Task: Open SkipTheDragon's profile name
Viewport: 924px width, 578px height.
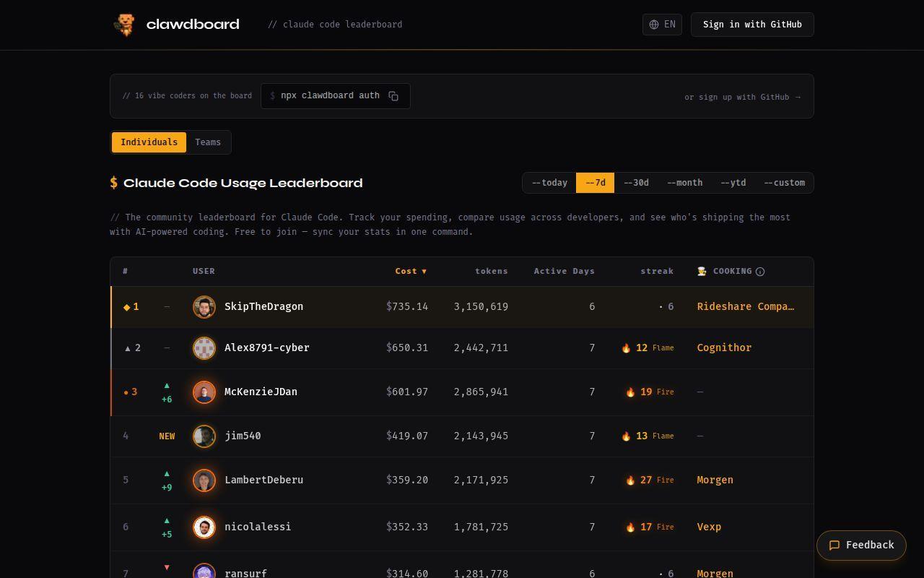Action: (x=263, y=307)
